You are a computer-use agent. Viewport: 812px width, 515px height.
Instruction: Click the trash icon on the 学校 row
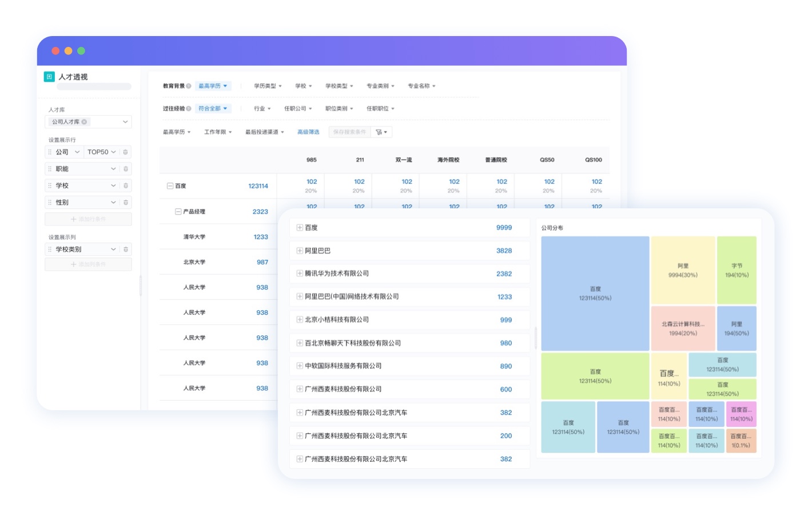tap(126, 185)
